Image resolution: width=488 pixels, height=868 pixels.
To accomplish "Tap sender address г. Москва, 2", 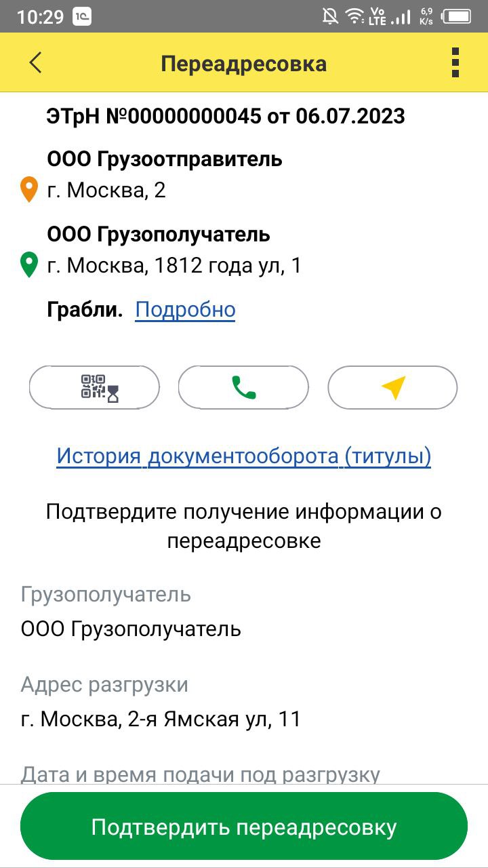I will 106,191.
